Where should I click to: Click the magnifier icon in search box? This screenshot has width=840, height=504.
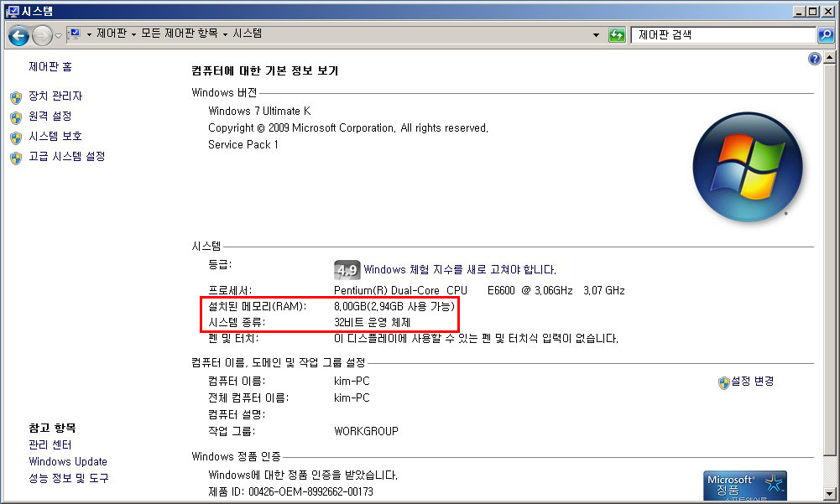pos(826,35)
